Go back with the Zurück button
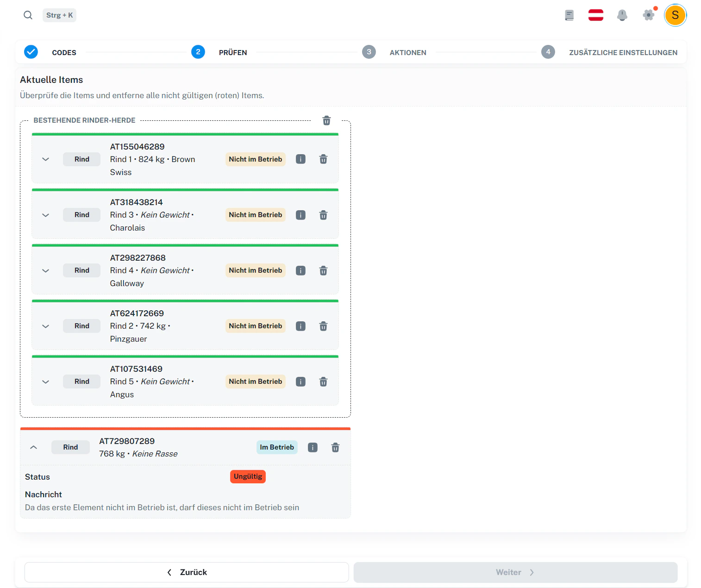This screenshot has width=701, height=588. [187, 572]
